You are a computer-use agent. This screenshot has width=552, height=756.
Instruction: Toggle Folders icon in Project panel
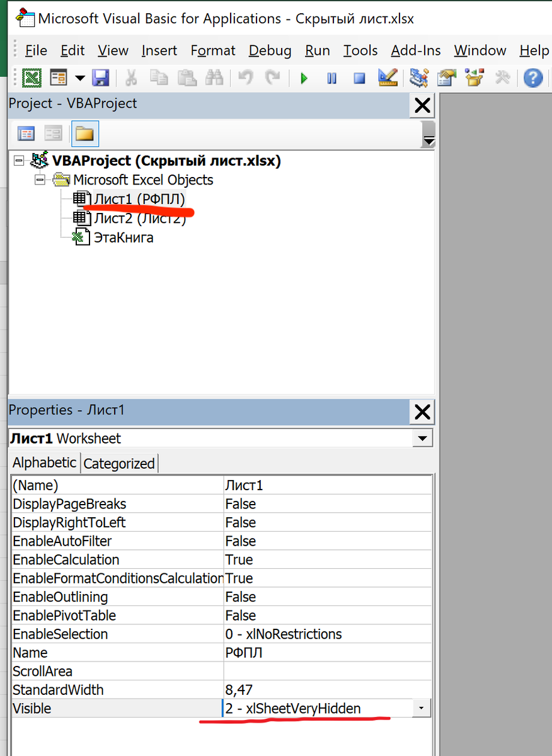(x=84, y=134)
